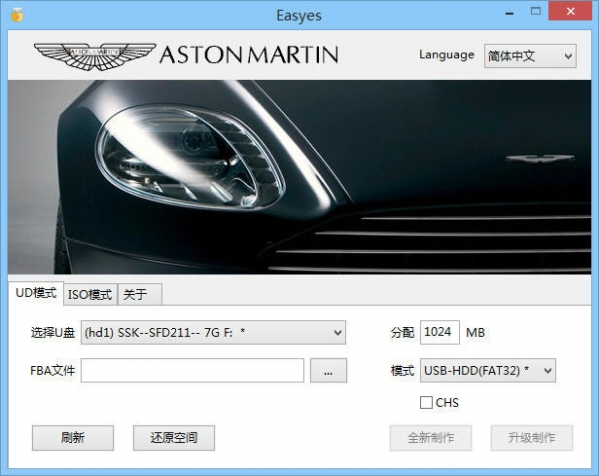Click the Aston Martin wings logo

(95, 56)
